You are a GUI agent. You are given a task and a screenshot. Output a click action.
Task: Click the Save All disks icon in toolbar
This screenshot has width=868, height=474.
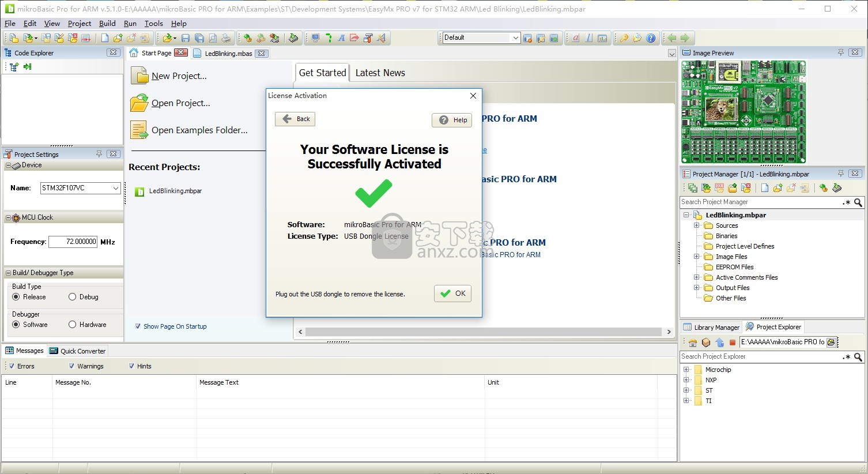(x=199, y=38)
